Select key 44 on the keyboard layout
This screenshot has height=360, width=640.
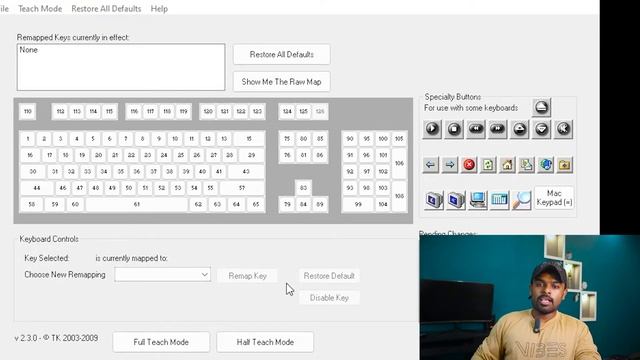tap(37, 188)
